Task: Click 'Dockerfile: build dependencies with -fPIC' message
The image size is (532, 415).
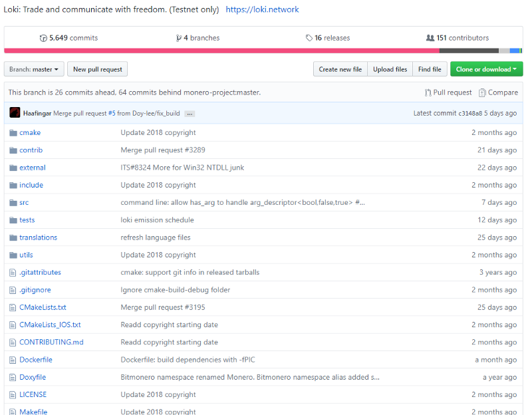Action: click(188, 360)
